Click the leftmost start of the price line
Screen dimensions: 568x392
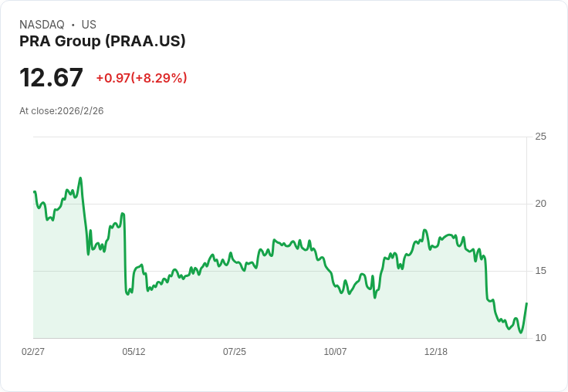pyautogui.click(x=35, y=192)
